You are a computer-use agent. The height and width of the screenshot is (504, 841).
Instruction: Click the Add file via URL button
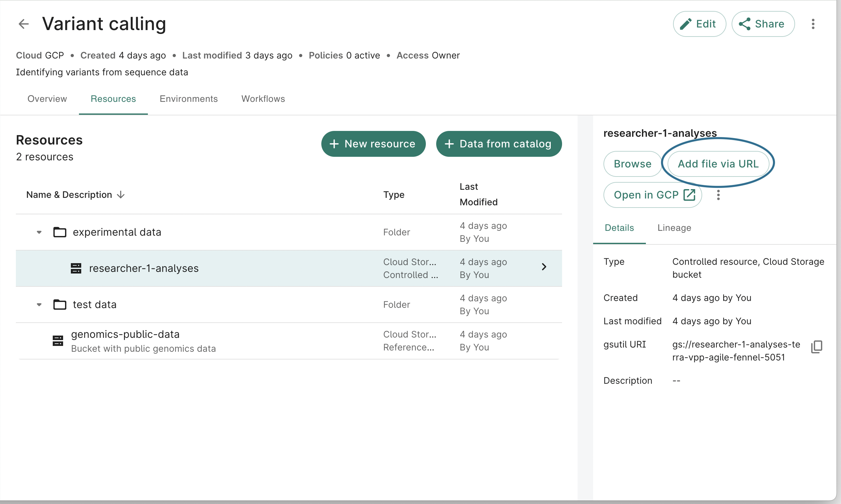pos(719,163)
